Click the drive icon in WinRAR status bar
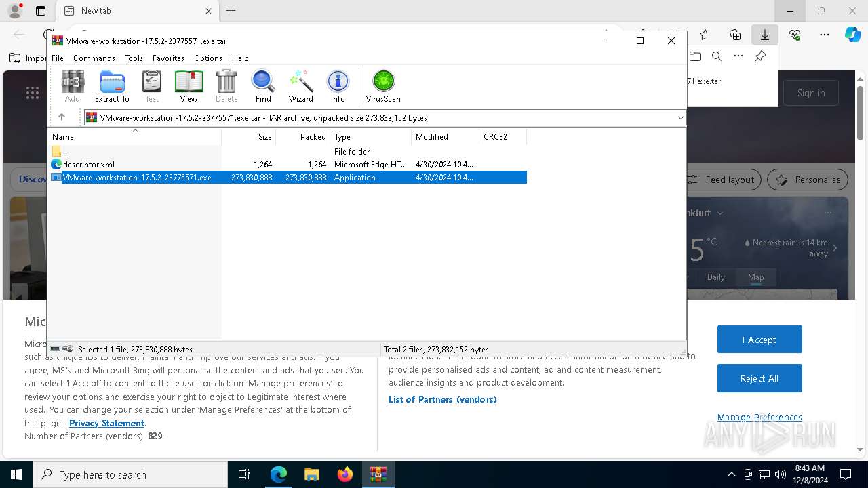868x488 pixels. click(56, 349)
